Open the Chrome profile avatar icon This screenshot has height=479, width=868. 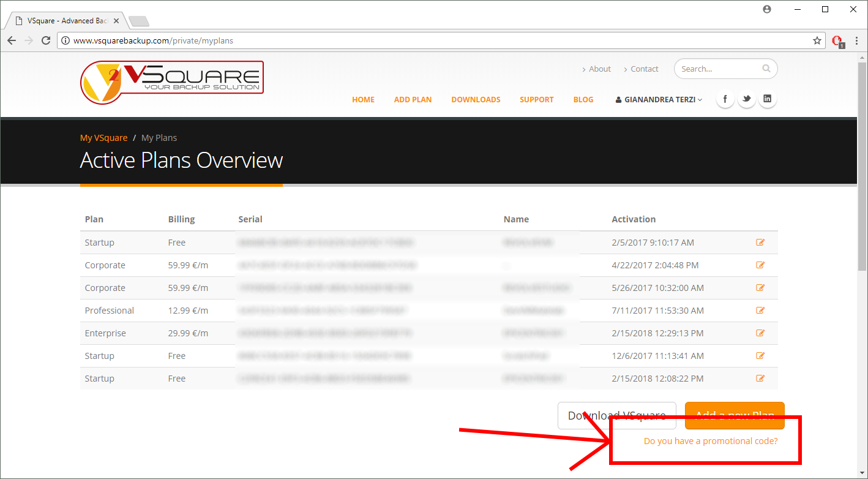767,9
